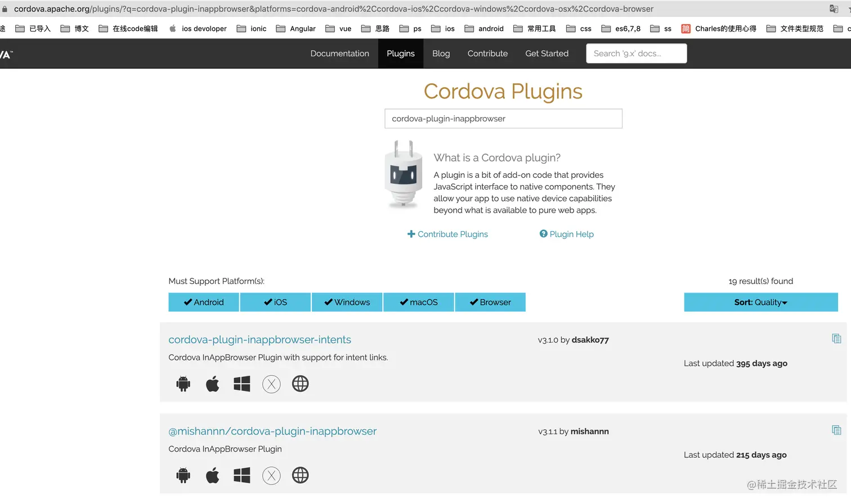Click Apple icon under cordova-plugin-inappbrowser-intents
The height and width of the screenshot is (504, 851).
coord(213,384)
